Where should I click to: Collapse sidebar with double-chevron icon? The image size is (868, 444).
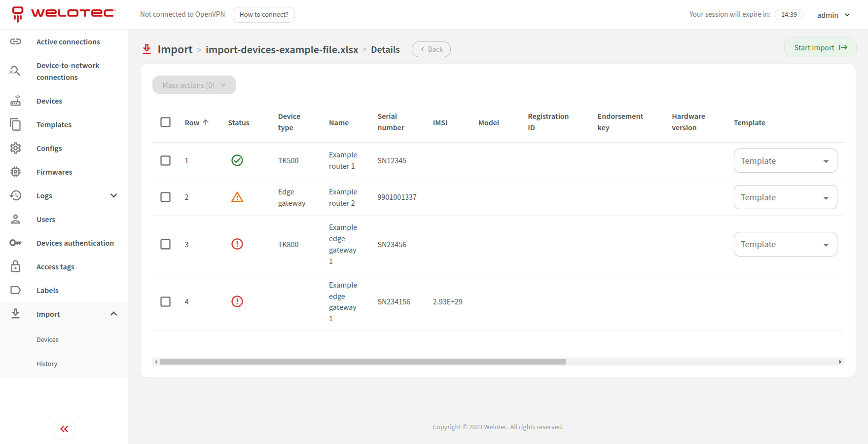click(64, 429)
